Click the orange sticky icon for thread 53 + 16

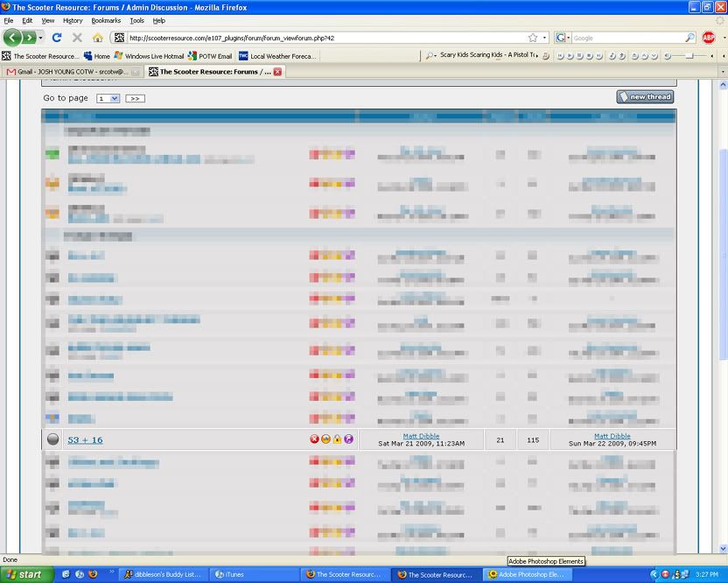click(x=325, y=439)
